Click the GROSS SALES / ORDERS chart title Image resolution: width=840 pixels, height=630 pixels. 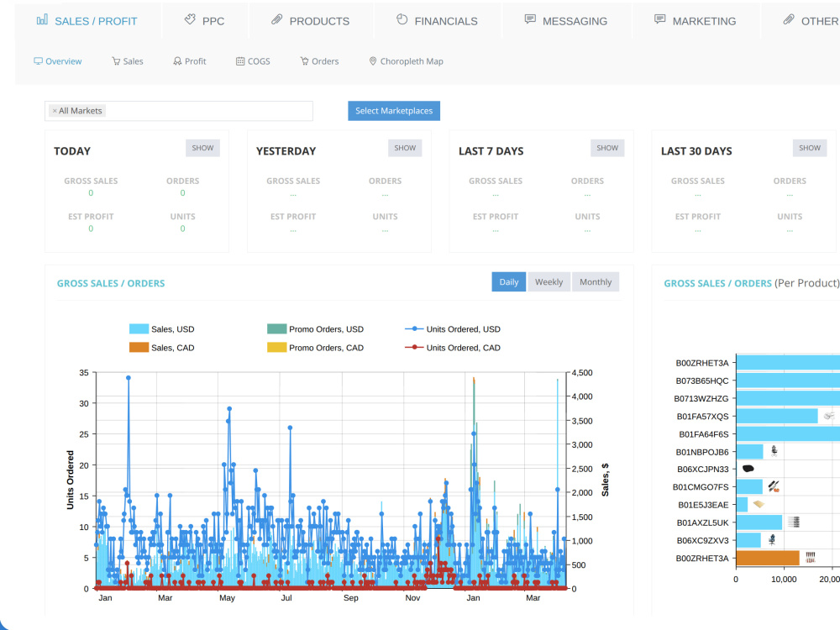click(x=111, y=283)
